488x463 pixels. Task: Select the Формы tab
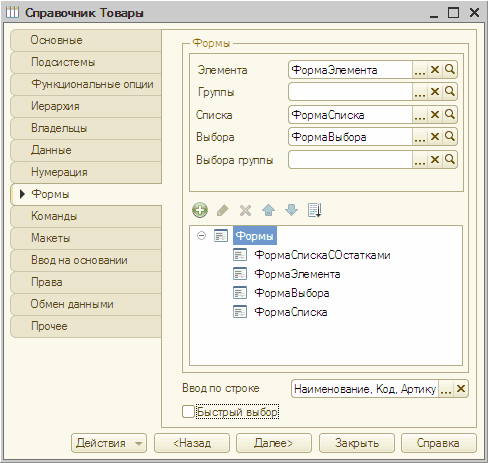[86, 194]
